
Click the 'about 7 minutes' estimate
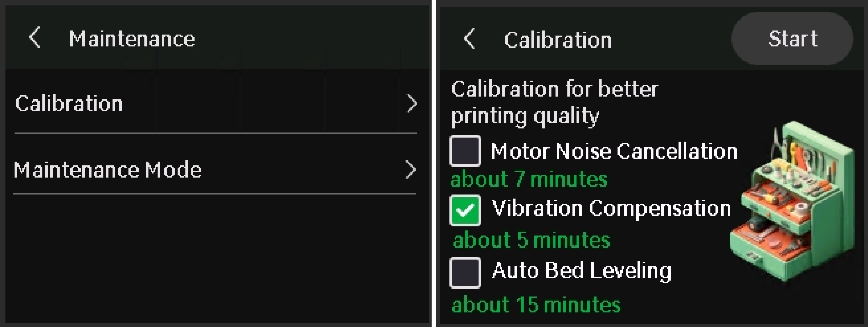point(529,179)
